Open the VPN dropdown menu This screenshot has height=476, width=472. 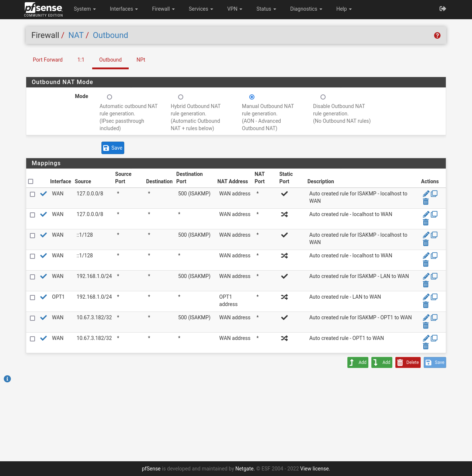coord(235,9)
